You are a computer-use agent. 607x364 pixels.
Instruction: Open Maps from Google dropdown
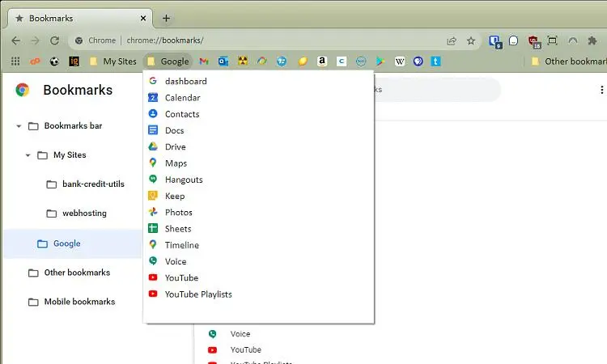click(258, 163)
